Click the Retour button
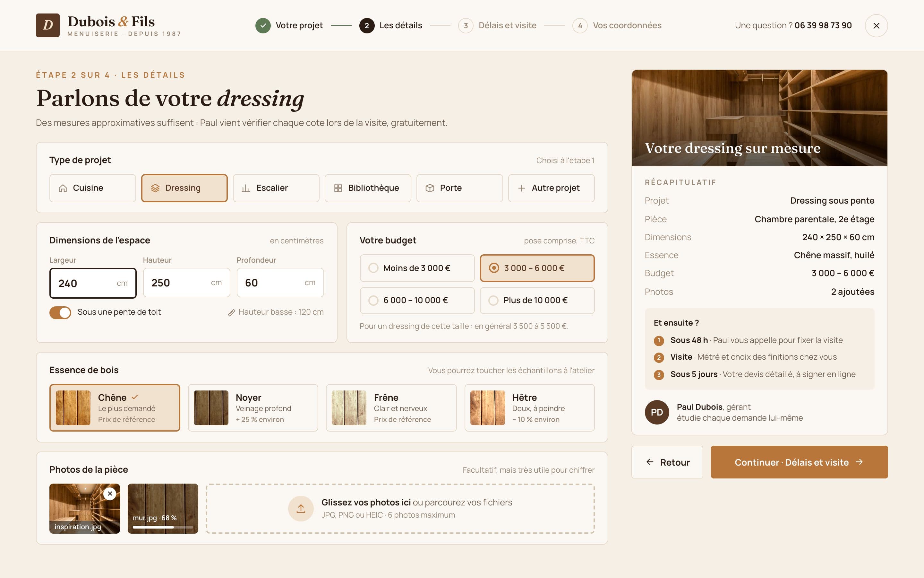Viewport: 924px width, 578px height. (x=667, y=462)
